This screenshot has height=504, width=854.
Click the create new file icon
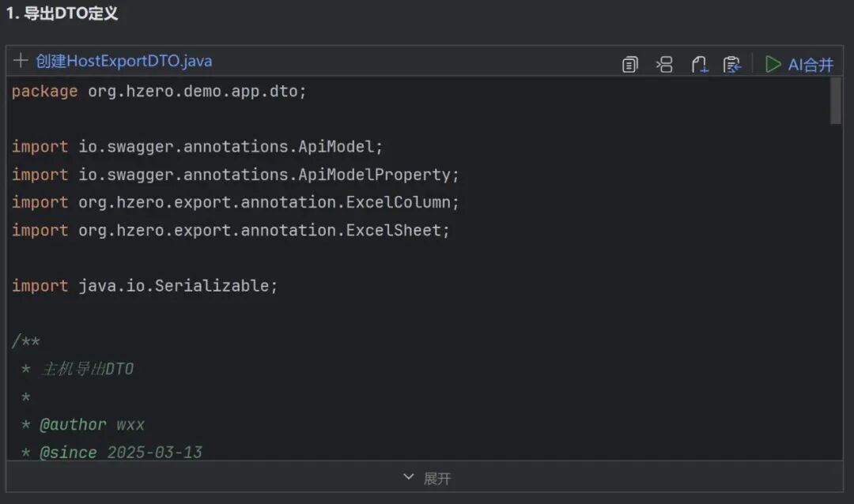click(699, 65)
